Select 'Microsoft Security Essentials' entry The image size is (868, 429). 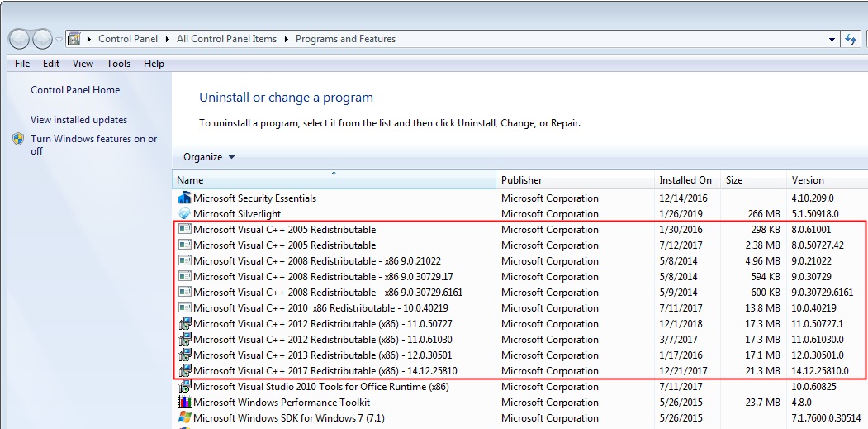[x=254, y=198]
